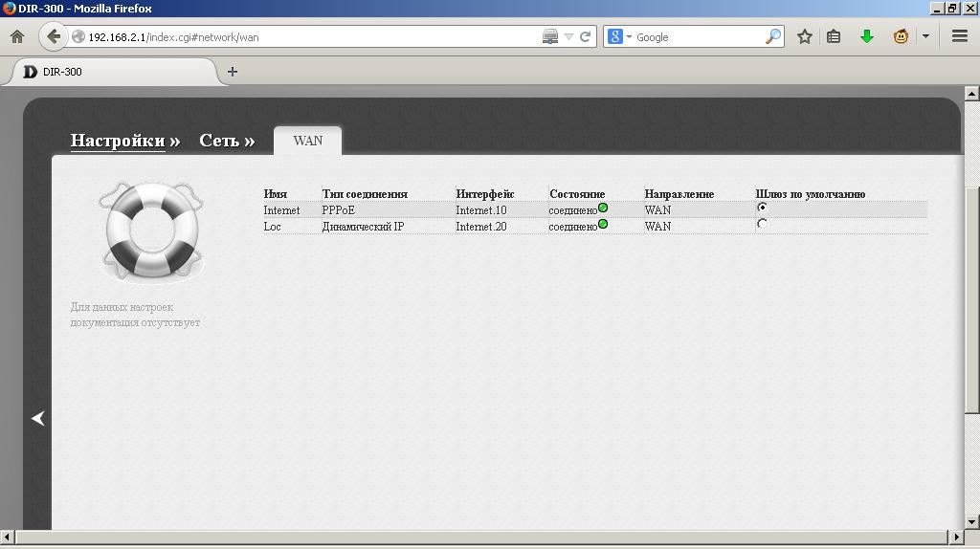Click the vertical scrollbar thumb
Viewport: 980px width, 549px height.
click(971, 299)
